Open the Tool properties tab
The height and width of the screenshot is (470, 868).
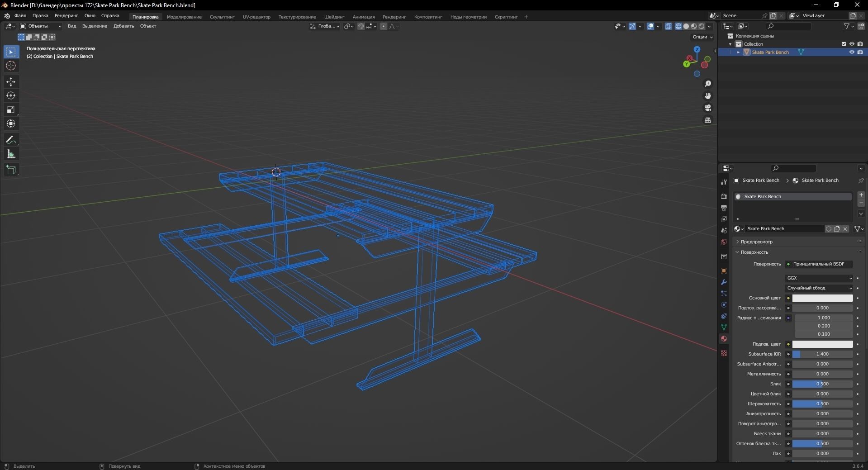[724, 182]
